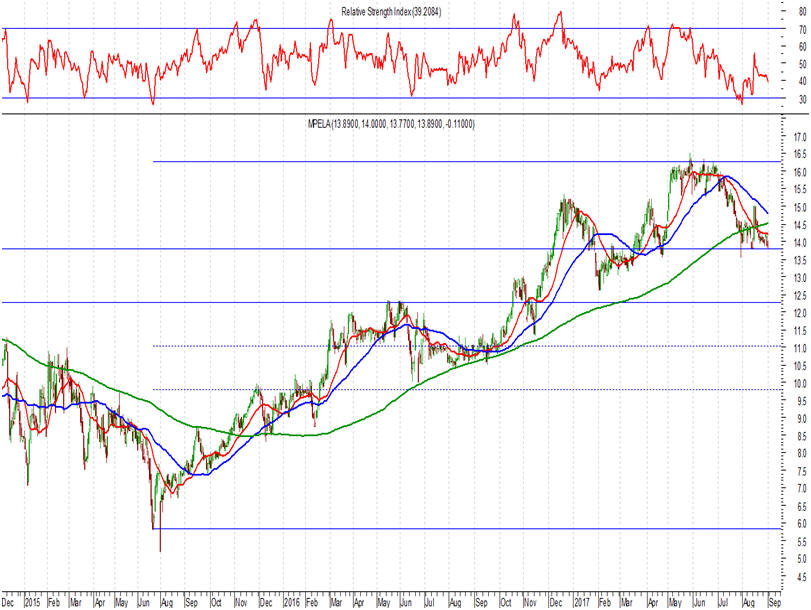
Task: Click the 30 label on RSI axis
Action: click(x=802, y=99)
